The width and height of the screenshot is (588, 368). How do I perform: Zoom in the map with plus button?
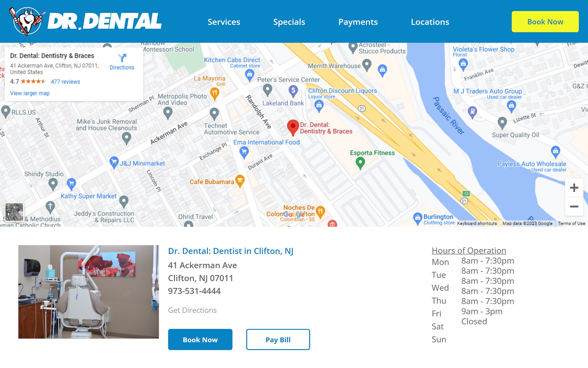574,188
